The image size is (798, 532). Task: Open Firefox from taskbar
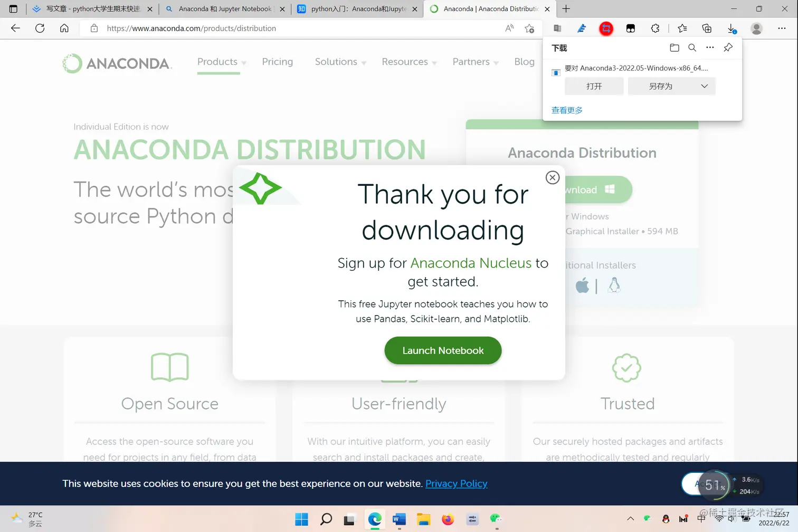click(448, 519)
